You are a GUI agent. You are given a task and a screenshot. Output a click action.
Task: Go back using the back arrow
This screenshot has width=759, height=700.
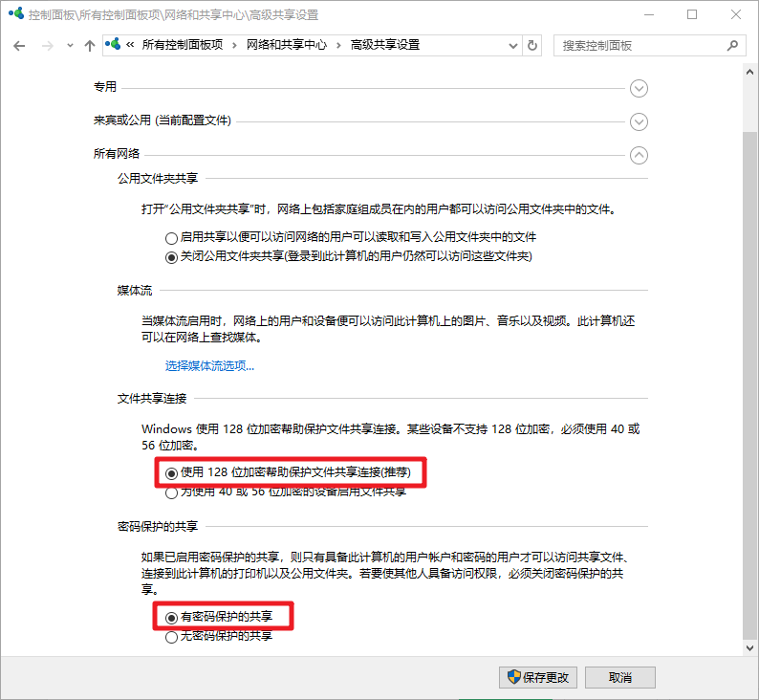click(19, 46)
